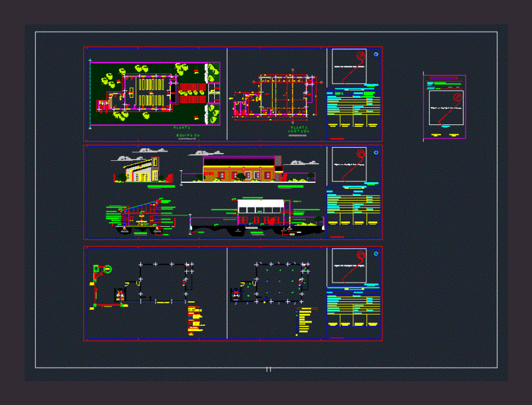Click the red parking lot in the site plan
This screenshot has width=532, height=405.
point(192,93)
